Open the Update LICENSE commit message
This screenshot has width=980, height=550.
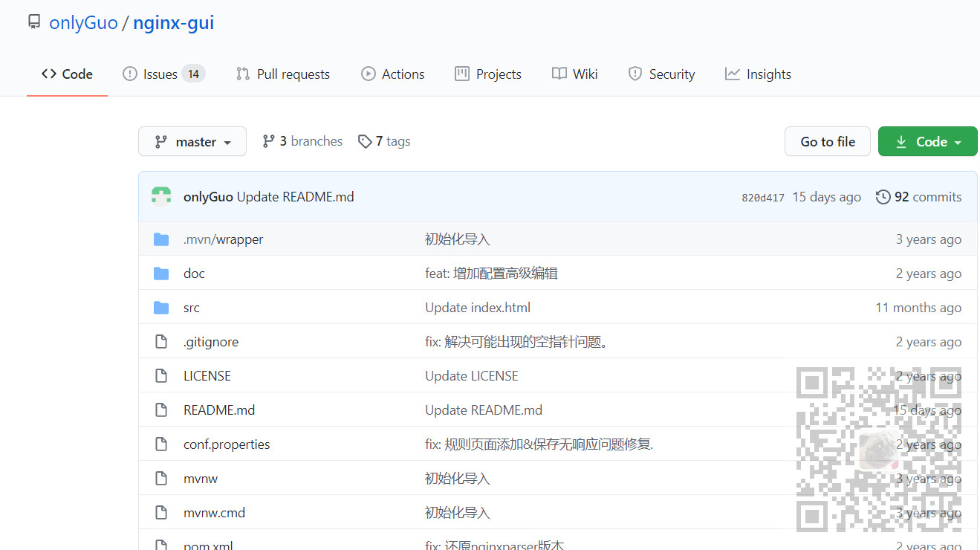click(x=472, y=376)
